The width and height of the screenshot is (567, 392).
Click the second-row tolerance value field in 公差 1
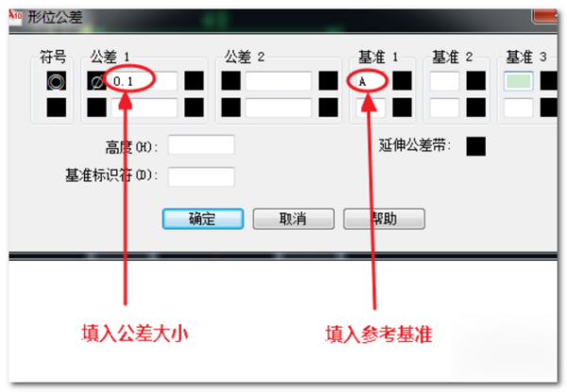point(145,108)
